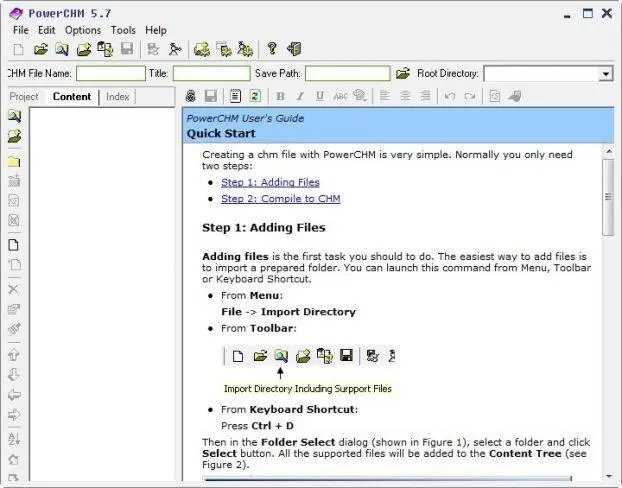The width and height of the screenshot is (622, 488).
Task: Click the help pane vertical scrollbar thumb
Action: (608, 197)
